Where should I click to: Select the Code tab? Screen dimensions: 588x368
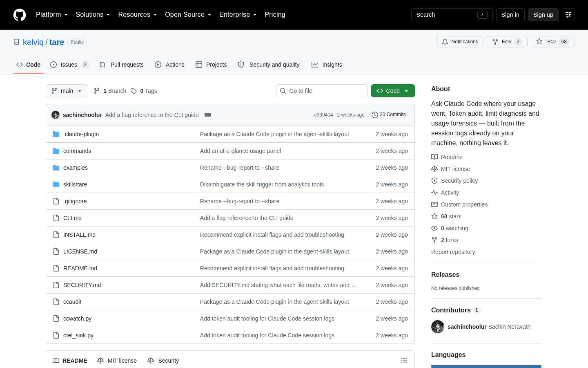click(29, 65)
